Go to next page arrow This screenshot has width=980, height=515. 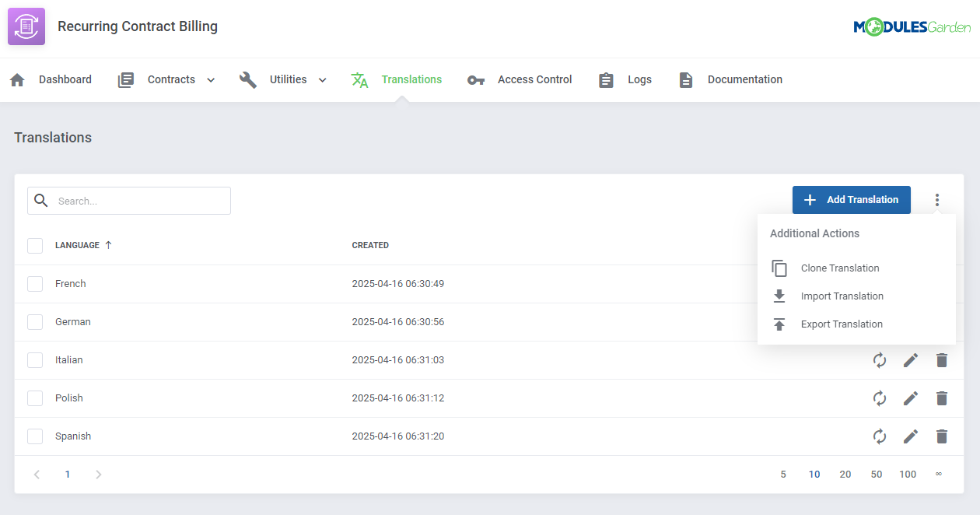(98, 475)
